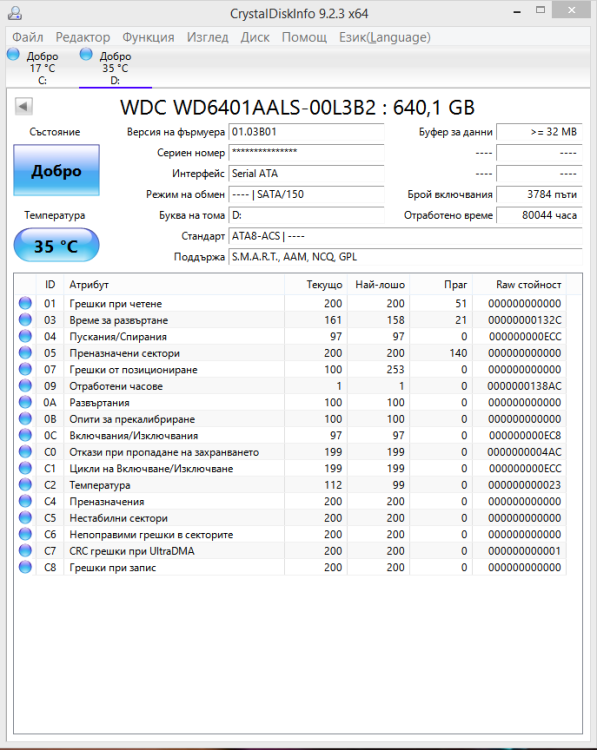Open the Диск menu
This screenshot has width=597, height=750.
tap(255, 37)
